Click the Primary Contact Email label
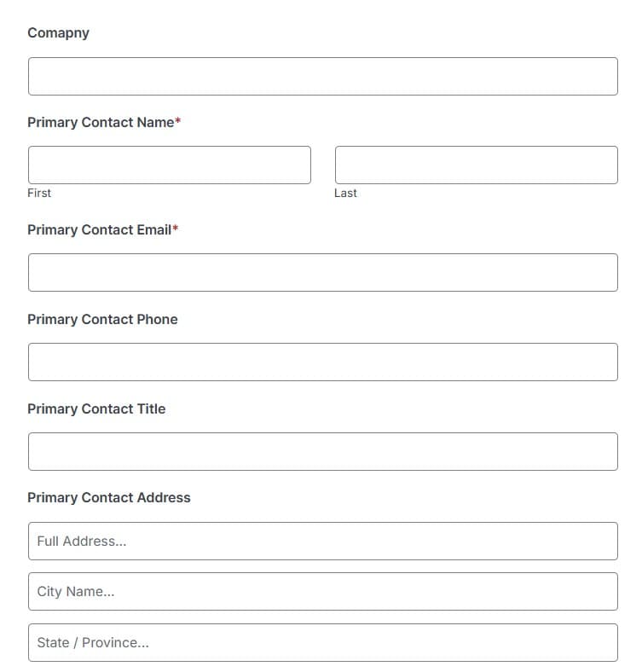Viewport: 642px width, 672px height. (x=100, y=229)
